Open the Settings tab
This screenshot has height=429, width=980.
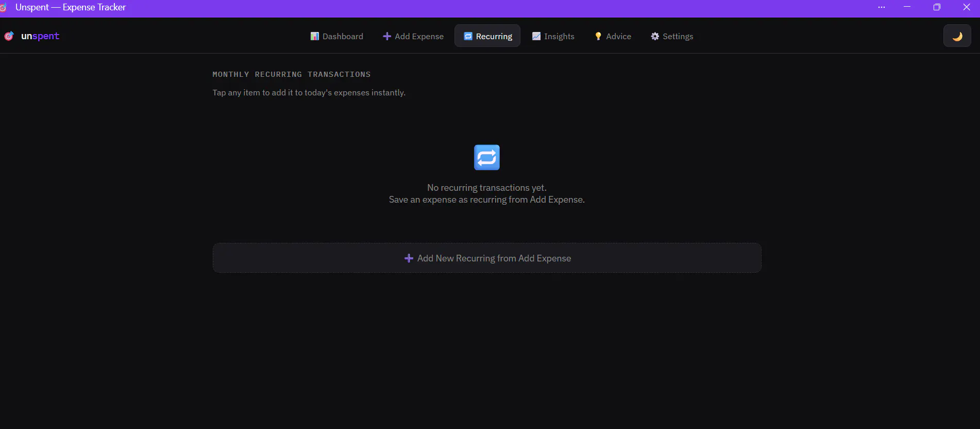tap(672, 36)
